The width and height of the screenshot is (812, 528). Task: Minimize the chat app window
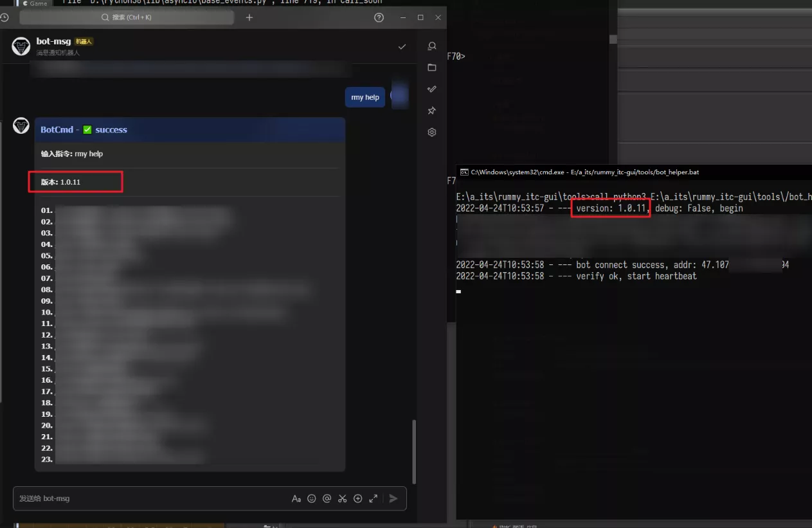tap(402, 17)
